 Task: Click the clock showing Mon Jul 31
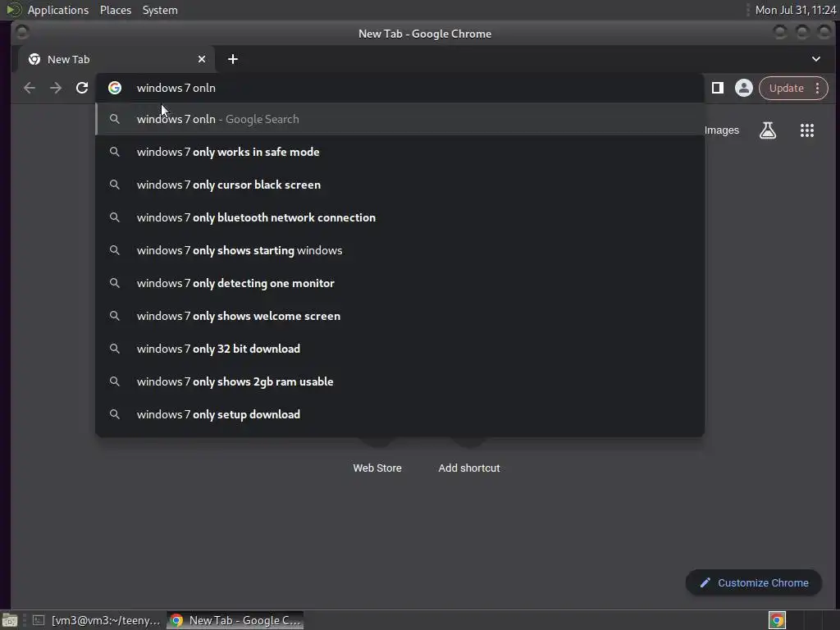point(796,10)
